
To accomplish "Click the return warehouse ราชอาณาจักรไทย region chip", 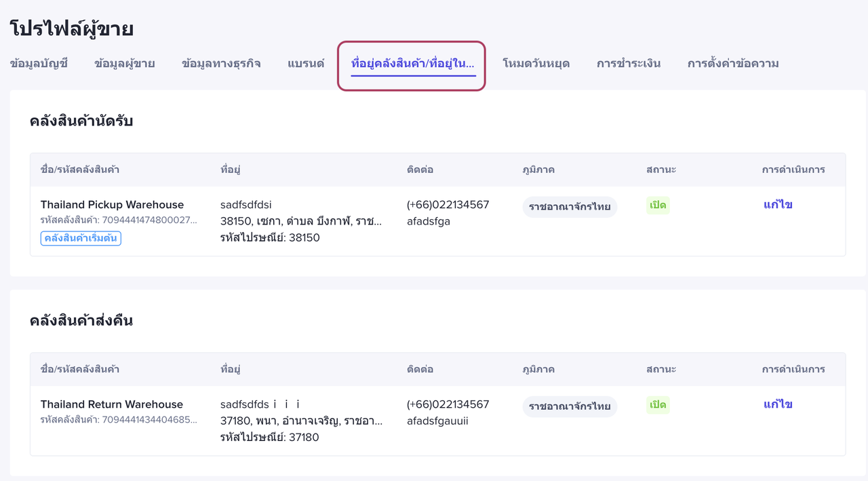I will pyautogui.click(x=570, y=406).
